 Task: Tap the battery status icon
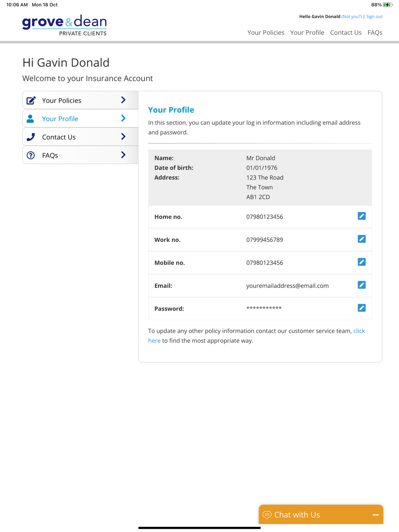[387, 5]
